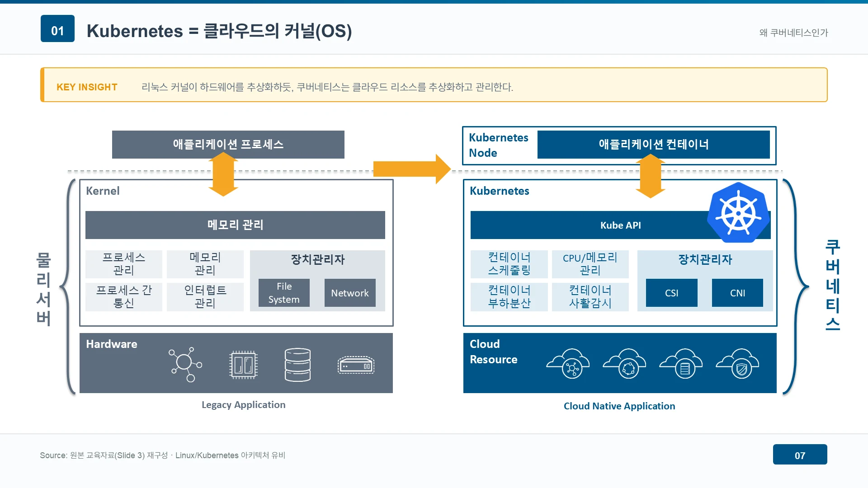Click the Kernel label

tap(103, 191)
